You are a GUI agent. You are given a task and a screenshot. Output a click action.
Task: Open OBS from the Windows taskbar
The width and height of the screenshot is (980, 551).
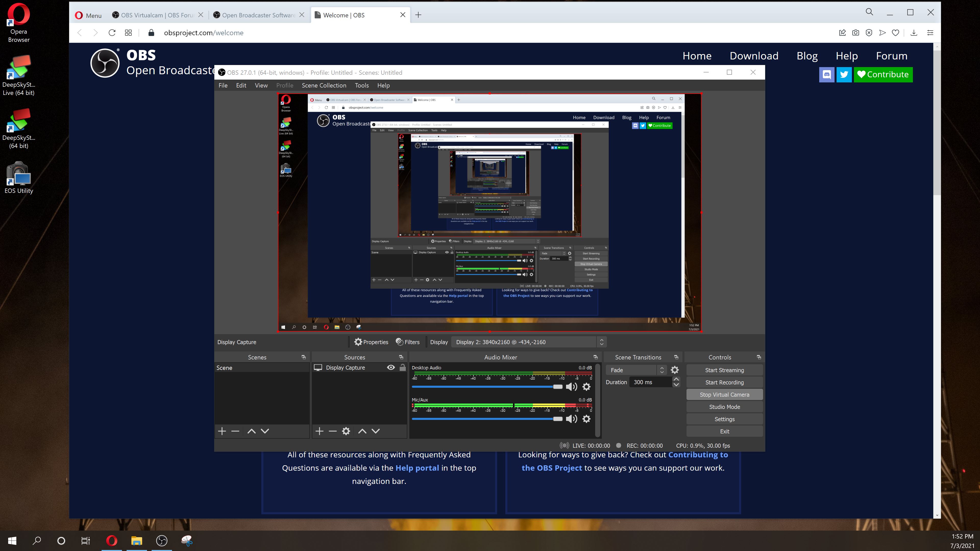pos(162,541)
